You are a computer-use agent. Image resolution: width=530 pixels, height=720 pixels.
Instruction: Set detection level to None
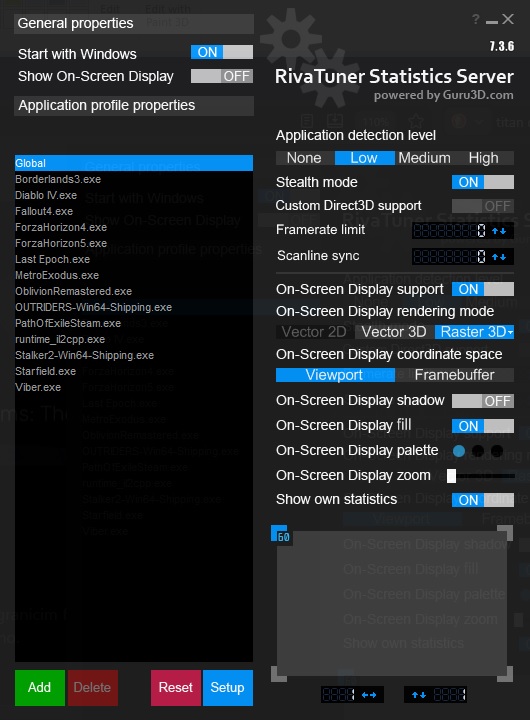[x=304, y=158]
